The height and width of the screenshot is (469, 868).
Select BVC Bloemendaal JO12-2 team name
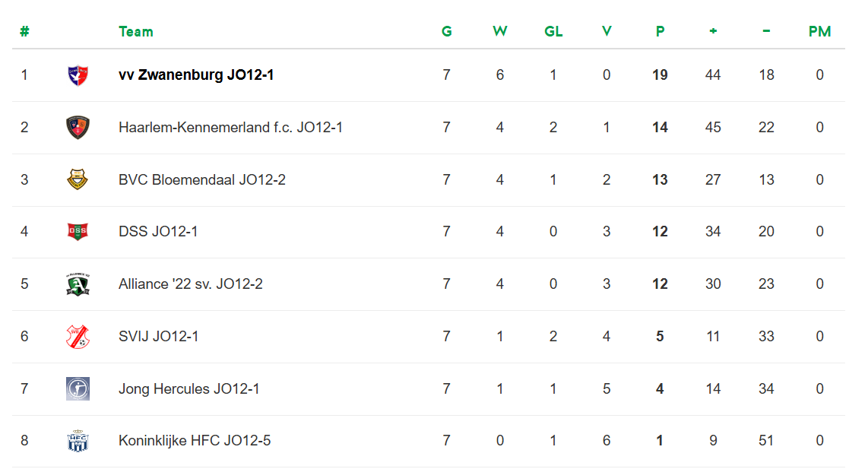(x=202, y=180)
